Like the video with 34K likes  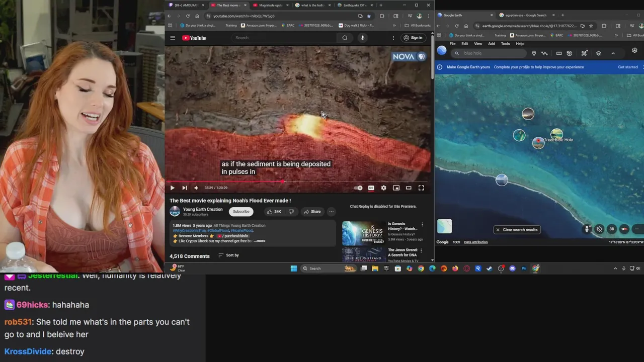point(274,212)
